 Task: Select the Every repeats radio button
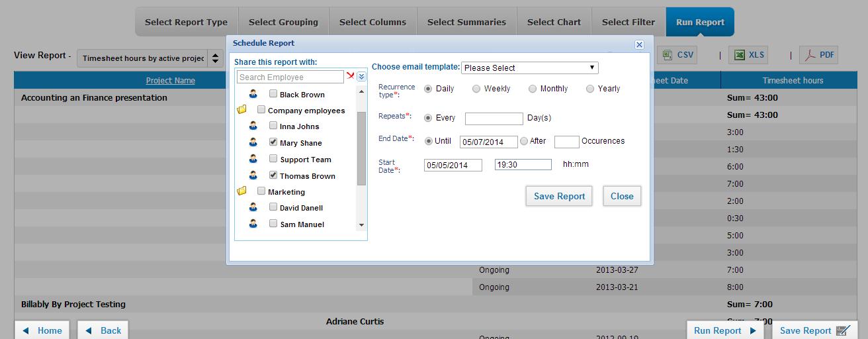click(428, 118)
